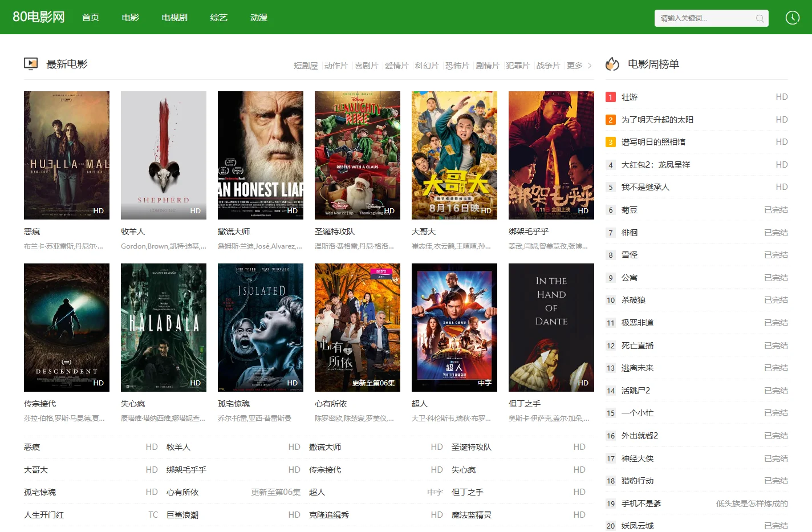Viewport: 812px width, 532px height.
Task: Open the 恶痕 movie poster
Action: point(67,155)
